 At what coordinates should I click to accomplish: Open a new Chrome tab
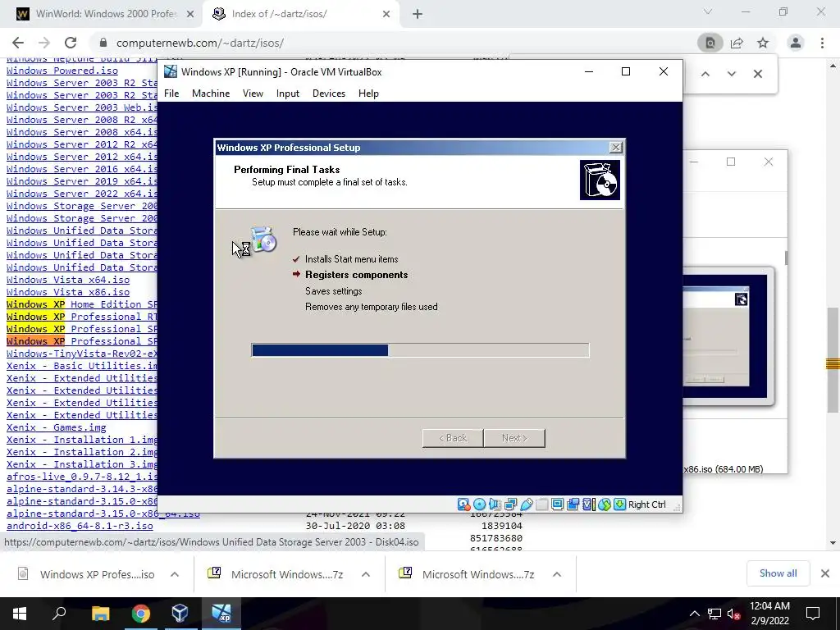click(418, 14)
